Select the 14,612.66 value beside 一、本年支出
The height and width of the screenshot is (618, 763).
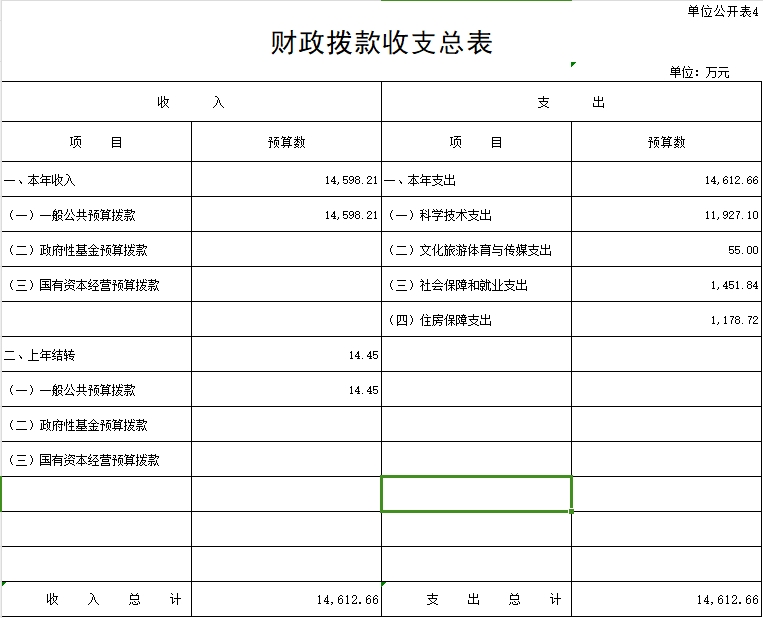(667, 180)
